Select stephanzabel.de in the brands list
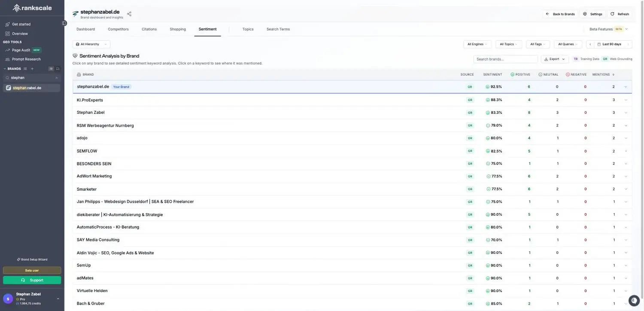Image resolution: width=644 pixels, height=311 pixels. pos(32,88)
